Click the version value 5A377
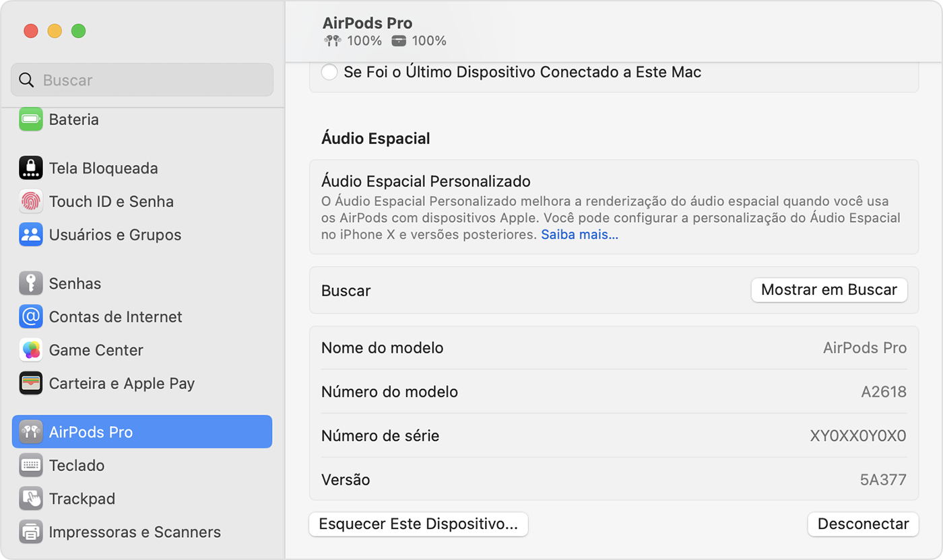 point(883,480)
